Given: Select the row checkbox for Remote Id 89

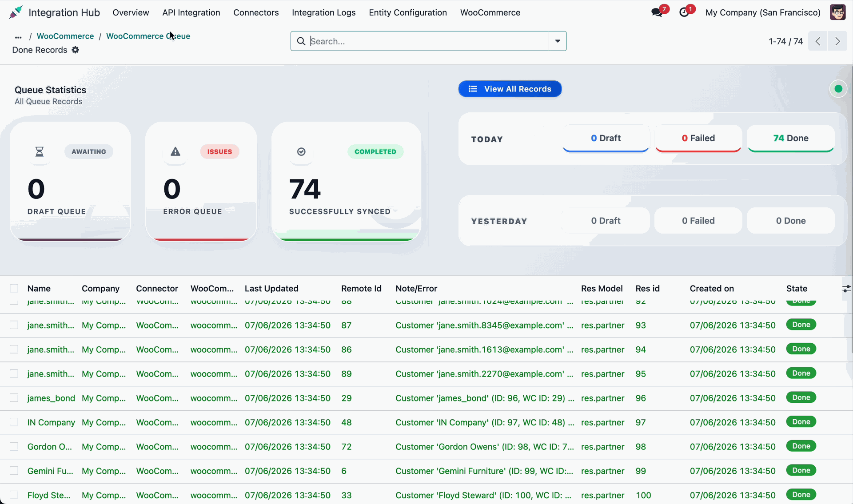Looking at the screenshot, I should 14,374.
